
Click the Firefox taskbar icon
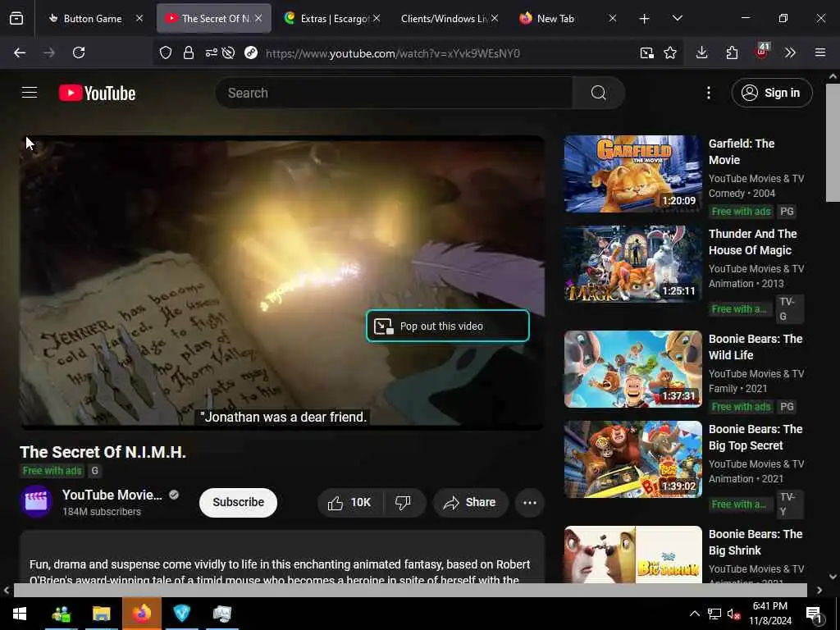click(x=141, y=614)
